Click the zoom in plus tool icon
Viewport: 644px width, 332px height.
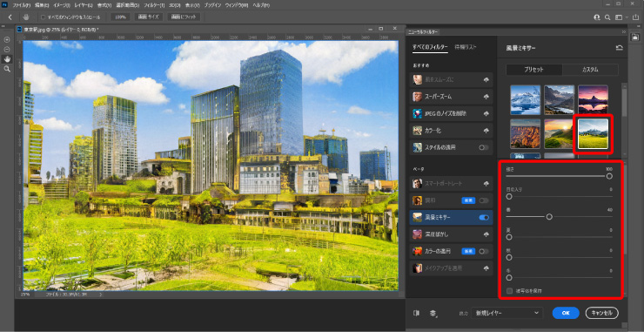coord(7,39)
